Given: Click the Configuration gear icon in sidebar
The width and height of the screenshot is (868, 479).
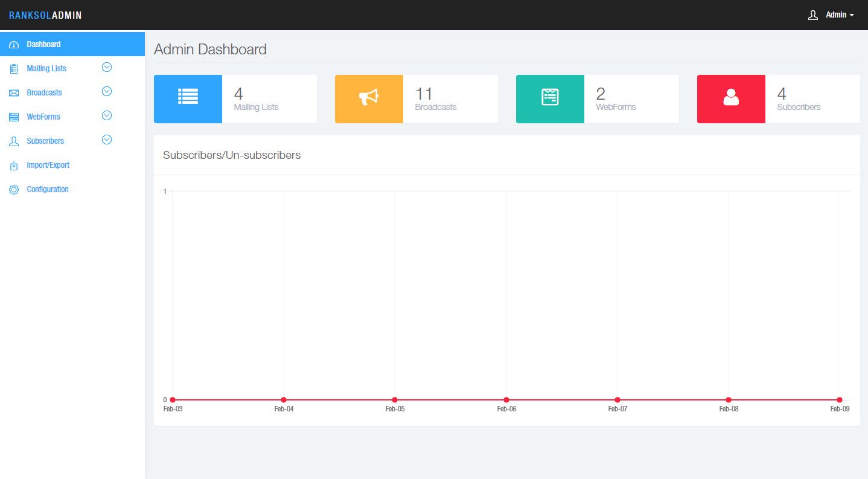Looking at the screenshot, I should point(14,190).
